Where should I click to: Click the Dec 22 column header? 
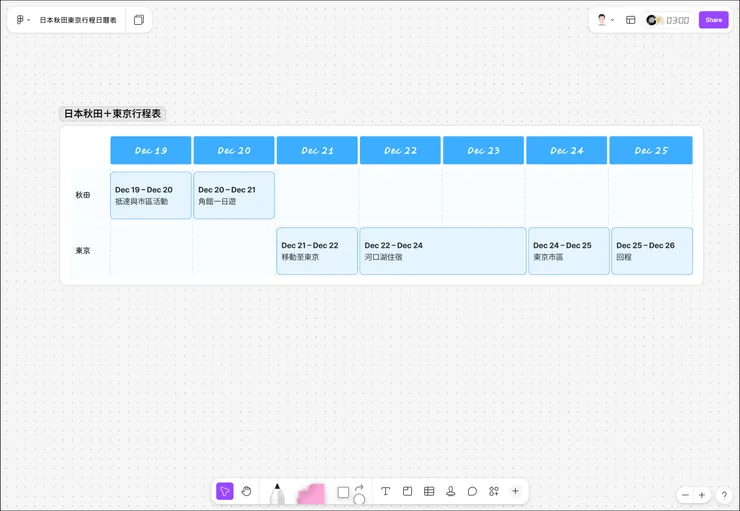coord(400,151)
